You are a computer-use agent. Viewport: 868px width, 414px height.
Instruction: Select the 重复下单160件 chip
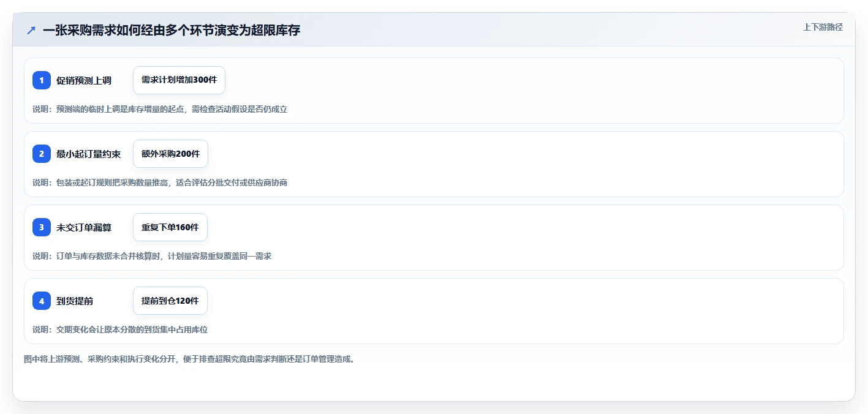click(170, 227)
